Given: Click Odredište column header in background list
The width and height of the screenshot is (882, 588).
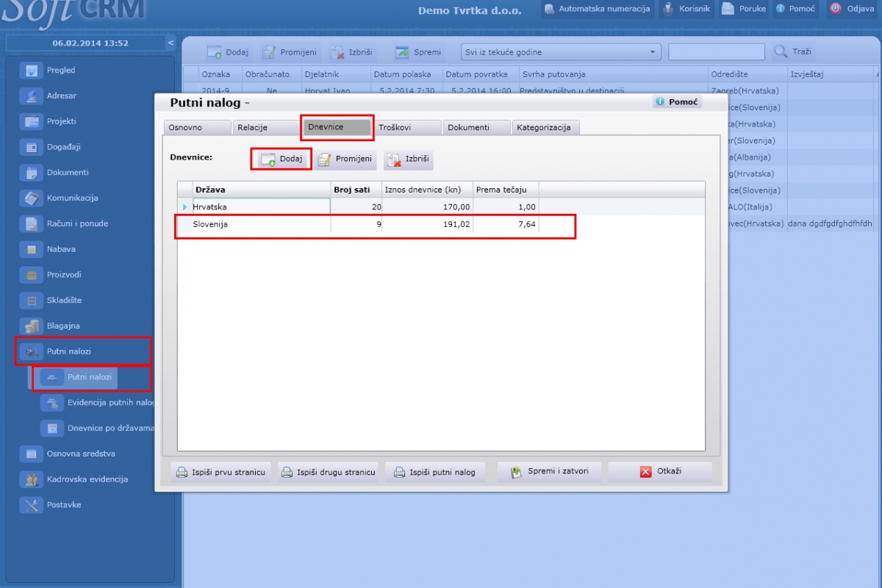Looking at the screenshot, I should (747, 74).
